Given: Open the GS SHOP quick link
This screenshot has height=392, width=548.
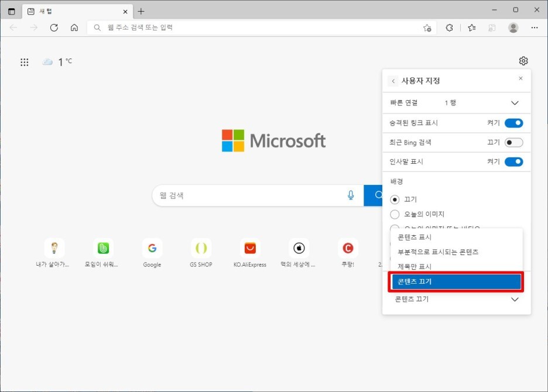Looking at the screenshot, I should tap(201, 253).
